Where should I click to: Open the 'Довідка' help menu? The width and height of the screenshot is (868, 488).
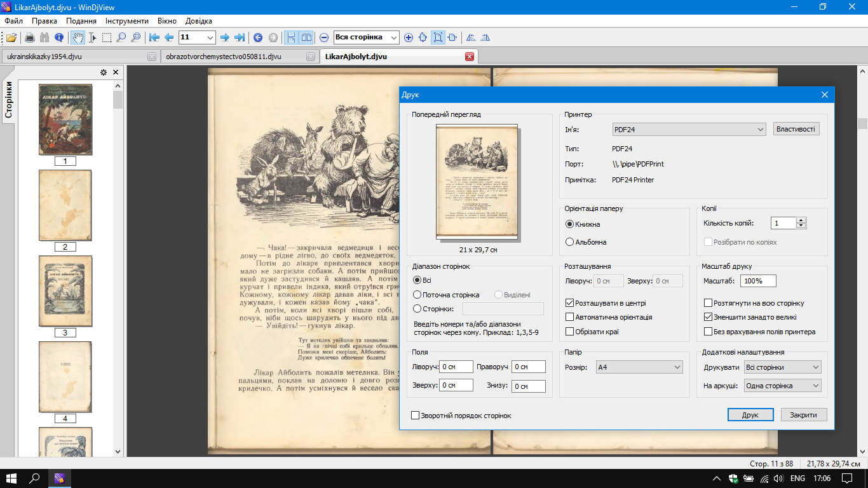[199, 21]
